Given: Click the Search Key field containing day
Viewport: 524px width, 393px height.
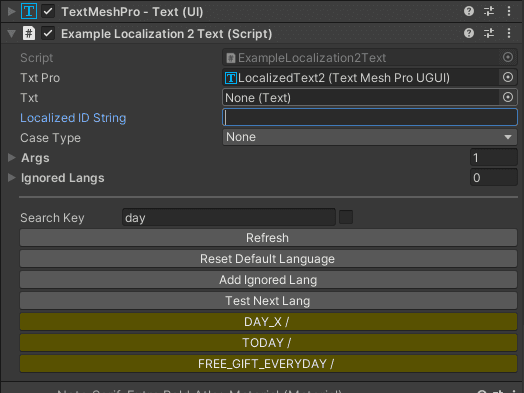Looking at the screenshot, I should pos(229,218).
